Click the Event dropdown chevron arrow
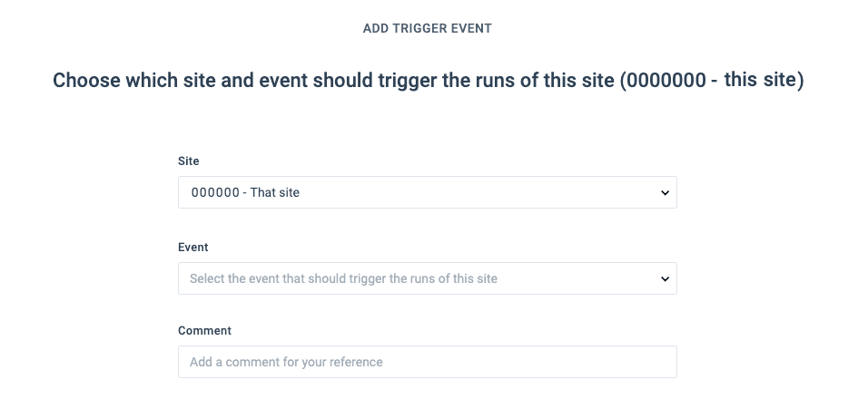The width and height of the screenshot is (868, 399). (665, 279)
